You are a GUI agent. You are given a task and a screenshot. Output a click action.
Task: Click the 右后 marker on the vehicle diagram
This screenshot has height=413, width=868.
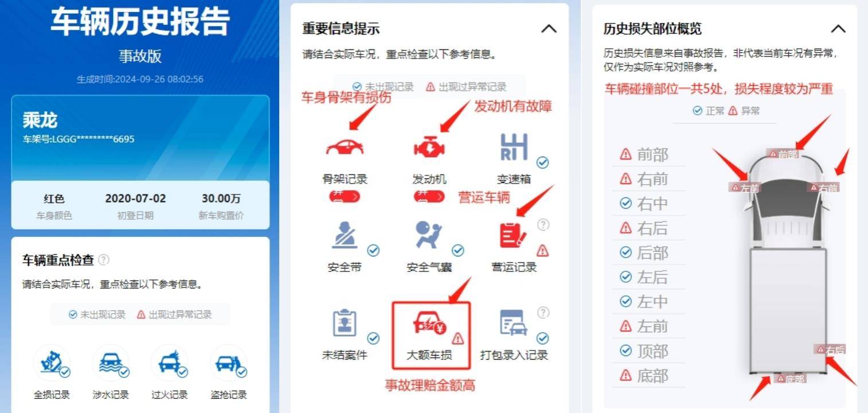(x=830, y=349)
